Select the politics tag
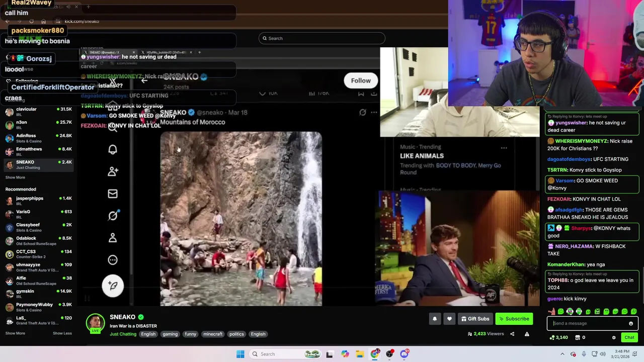 (236, 334)
